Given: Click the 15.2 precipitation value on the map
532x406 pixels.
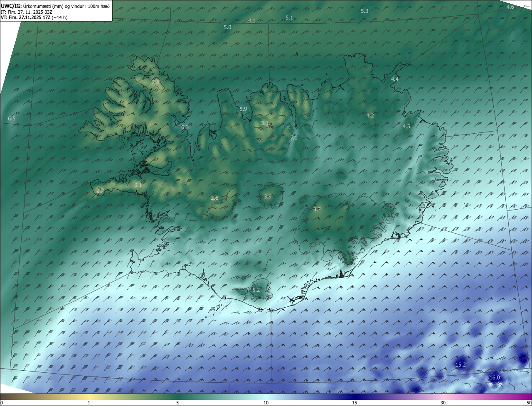Looking at the screenshot, I should click(461, 365).
